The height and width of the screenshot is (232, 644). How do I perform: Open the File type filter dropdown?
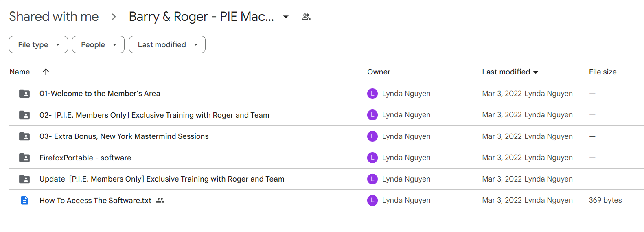[x=38, y=44]
